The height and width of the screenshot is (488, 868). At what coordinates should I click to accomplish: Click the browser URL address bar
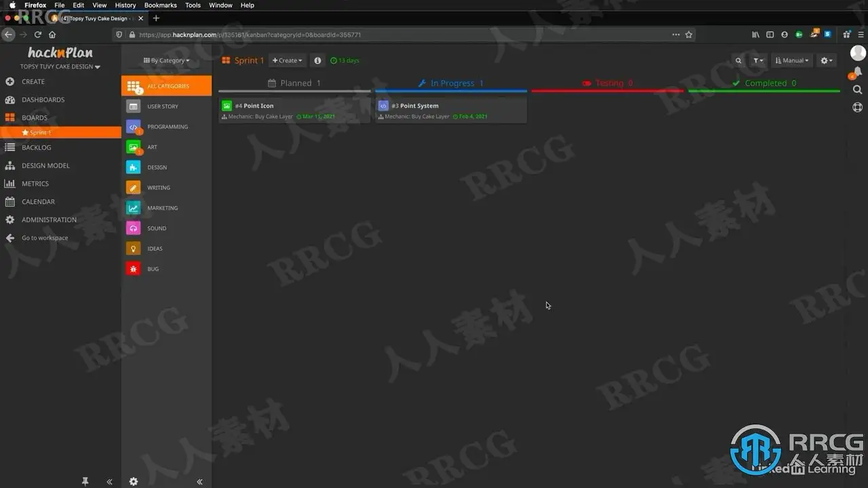[403, 35]
